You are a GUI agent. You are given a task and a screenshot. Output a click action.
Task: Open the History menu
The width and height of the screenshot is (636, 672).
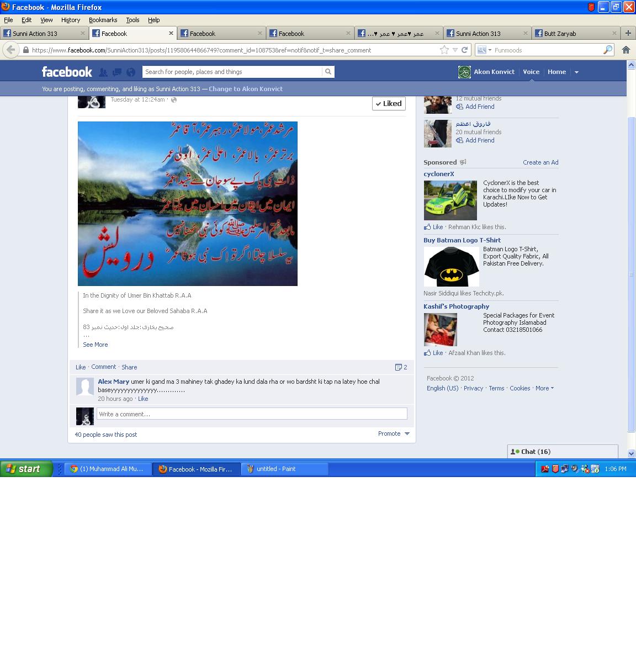pyautogui.click(x=71, y=20)
